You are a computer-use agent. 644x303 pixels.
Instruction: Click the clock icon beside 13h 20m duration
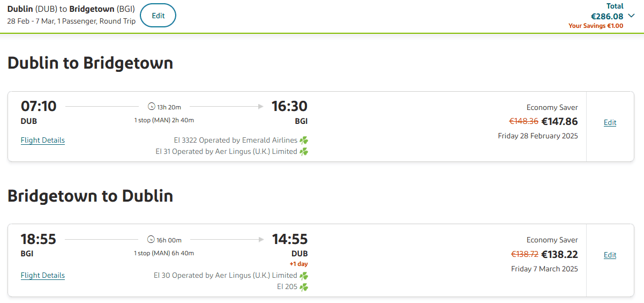point(151,107)
